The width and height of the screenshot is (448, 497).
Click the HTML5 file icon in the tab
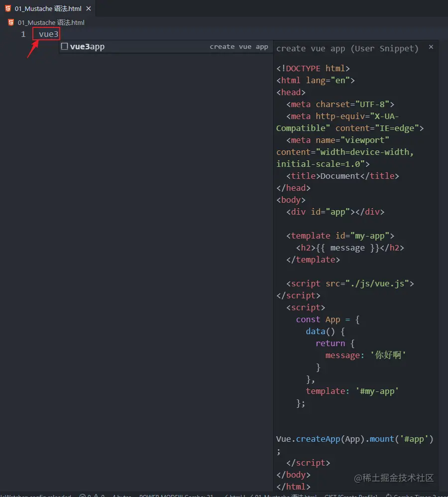(x=8, y=8)
